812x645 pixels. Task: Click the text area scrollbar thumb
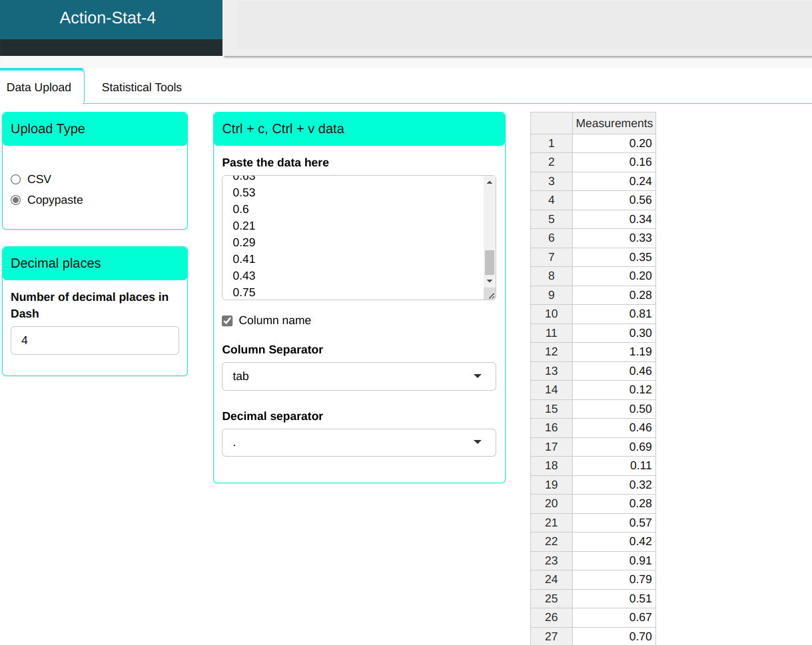click(x=490, y=262)
